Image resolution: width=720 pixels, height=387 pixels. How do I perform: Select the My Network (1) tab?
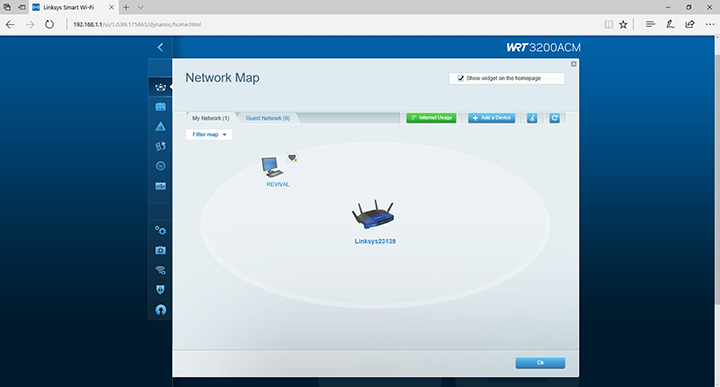[211, 118]
